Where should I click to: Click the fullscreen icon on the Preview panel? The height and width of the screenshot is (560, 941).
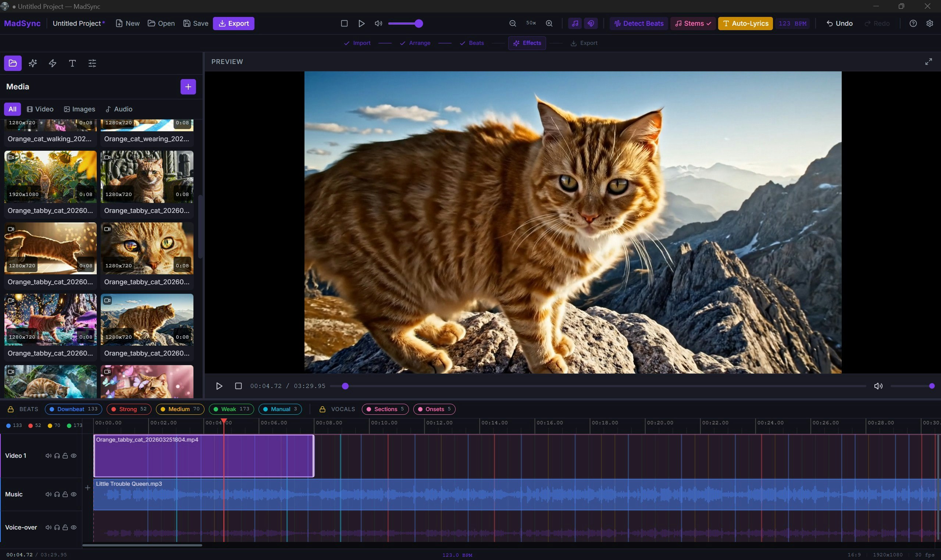(x=929, y=61)
